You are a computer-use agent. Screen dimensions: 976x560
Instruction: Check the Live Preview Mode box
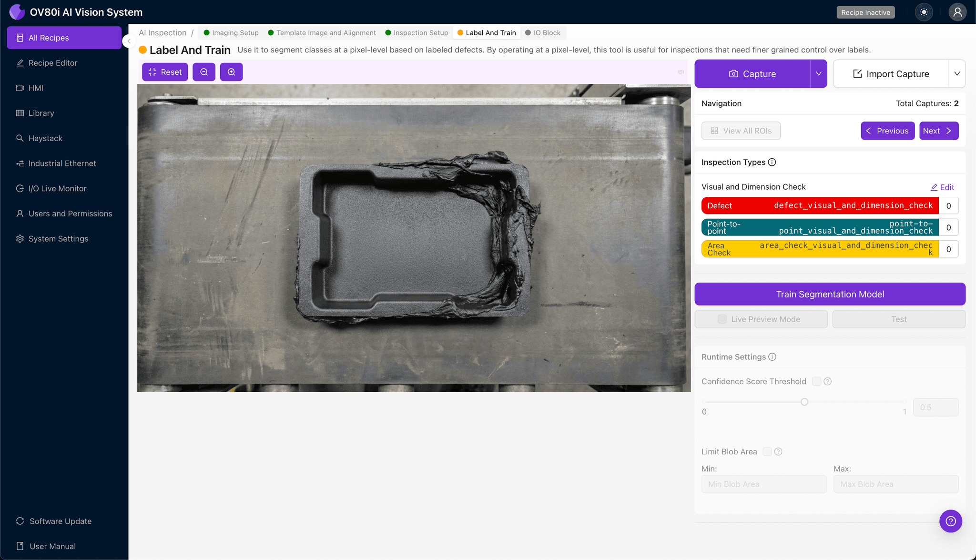pos(722,319)
